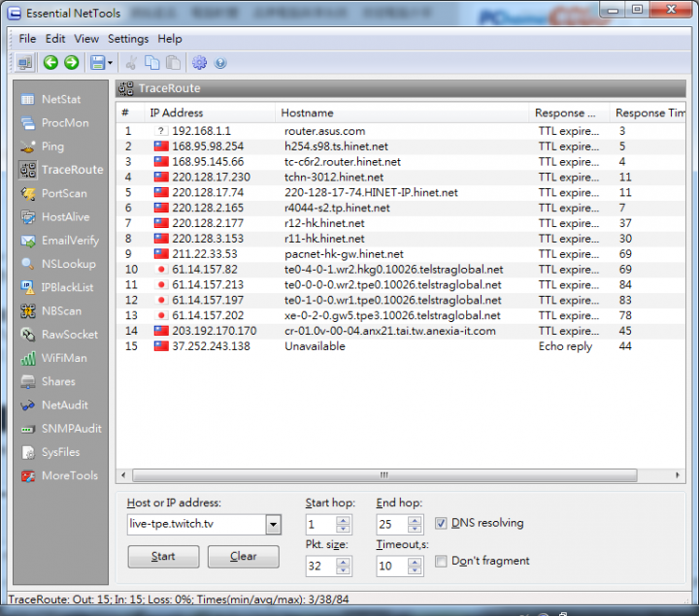Increase the Timeout value
The width and height of the screenshot is (699, 616).
(x=415, y=562)
